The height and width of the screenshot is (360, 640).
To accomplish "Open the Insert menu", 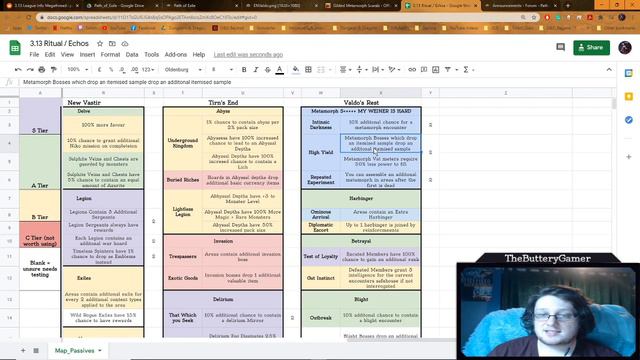I will (x=87, y=55).
